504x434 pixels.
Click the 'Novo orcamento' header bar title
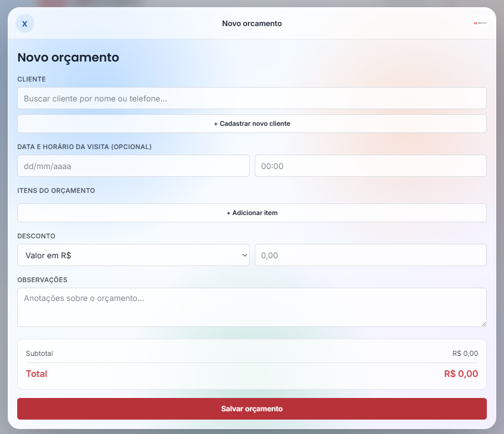(x=252, y=23)
